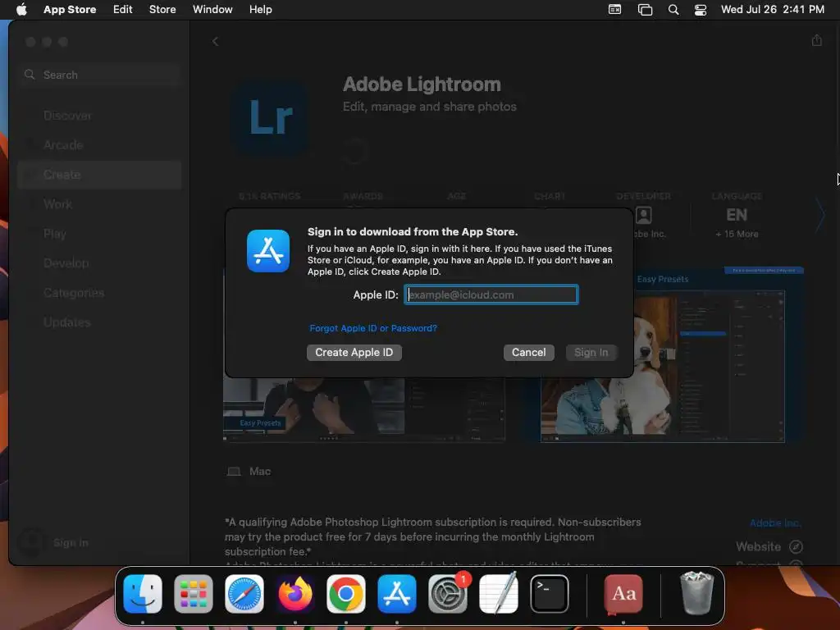Open the Help menu

point(260,9)
